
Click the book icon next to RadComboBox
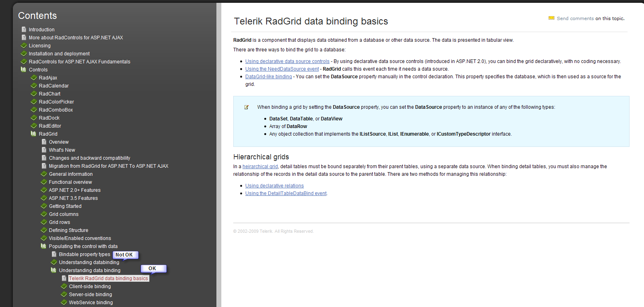click(34, 110)
